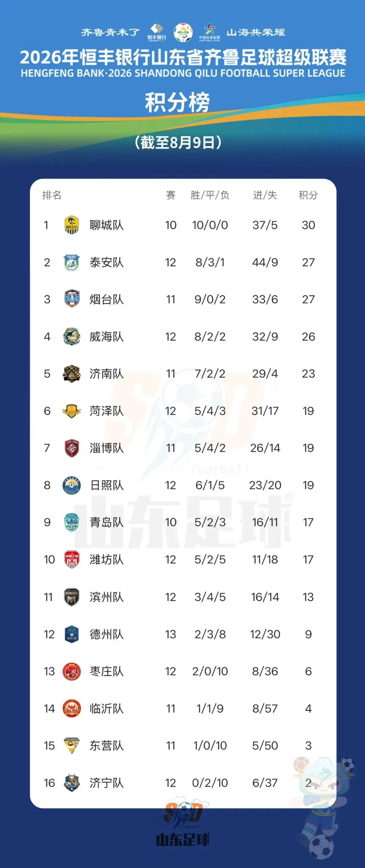The height and width of the screenshot is (868, 365).
Task: Click the 积分榜 title text
Action: [x=177, y=102]
